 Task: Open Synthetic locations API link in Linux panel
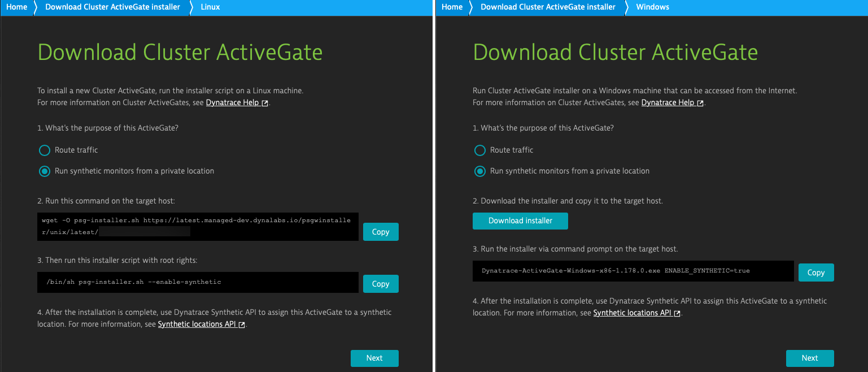201,325
